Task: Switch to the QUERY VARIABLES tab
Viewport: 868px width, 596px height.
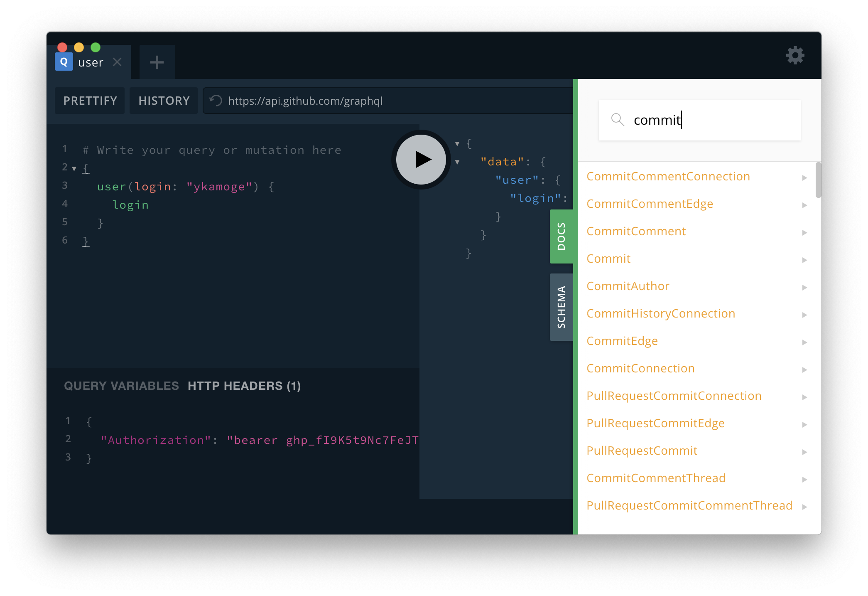Action: click(x=121, y=386)
